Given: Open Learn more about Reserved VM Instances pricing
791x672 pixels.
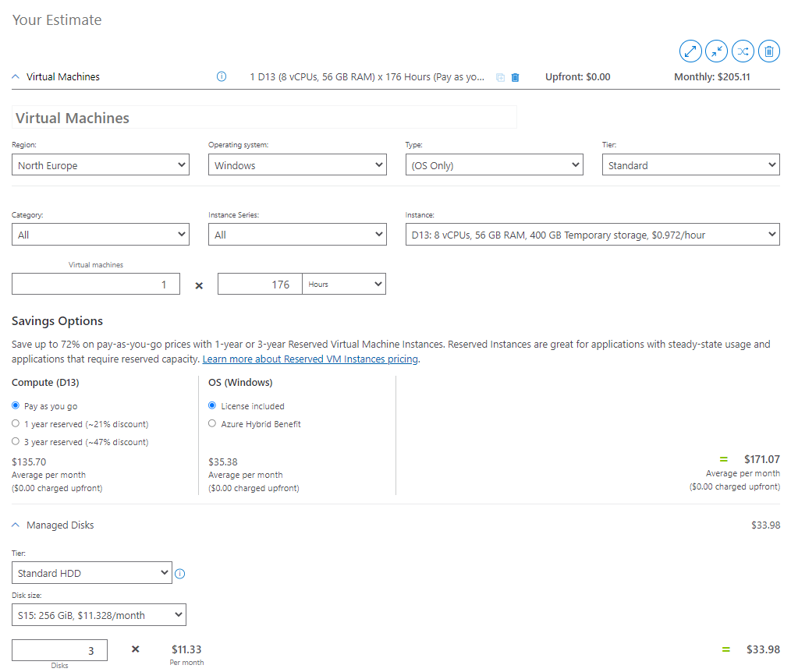Looking at the screenshot, I should pyautogui.click(x=310, y=359).
